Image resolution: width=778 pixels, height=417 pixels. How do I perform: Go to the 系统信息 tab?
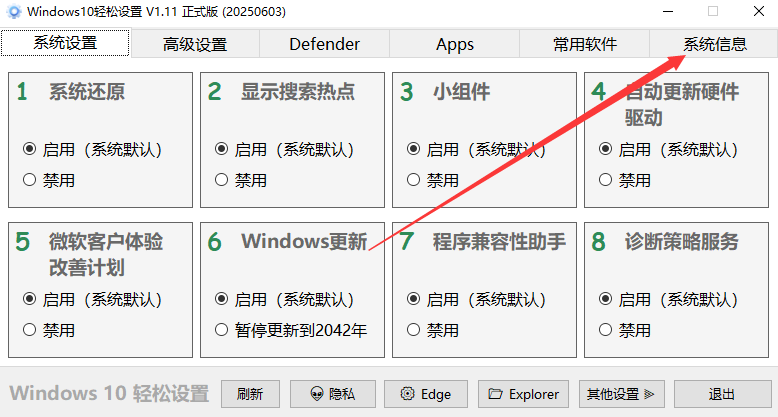(x=714, y=44)
